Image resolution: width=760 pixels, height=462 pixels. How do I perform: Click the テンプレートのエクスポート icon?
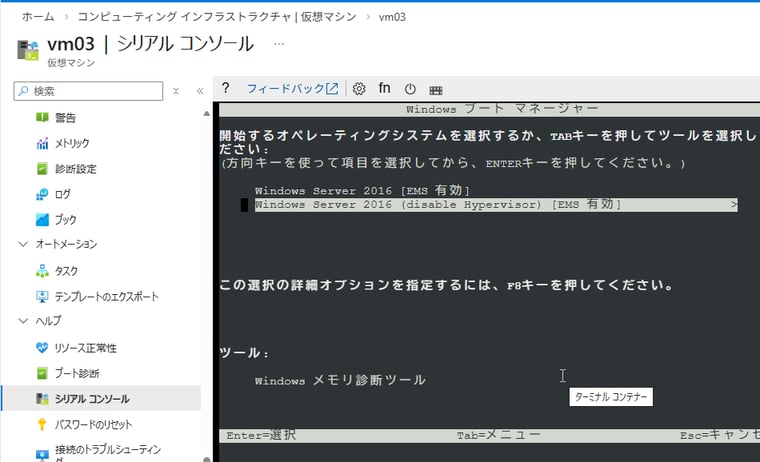point(42,296)
